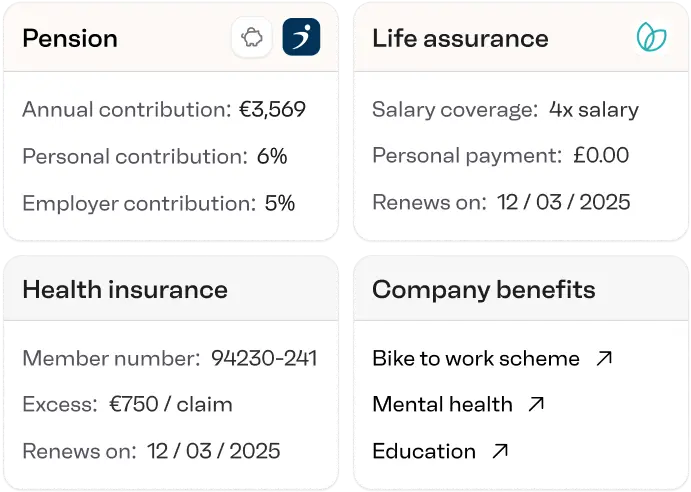Click arrow icon next to Mental health
Screen dimensions: 691x492
[536, 404]
